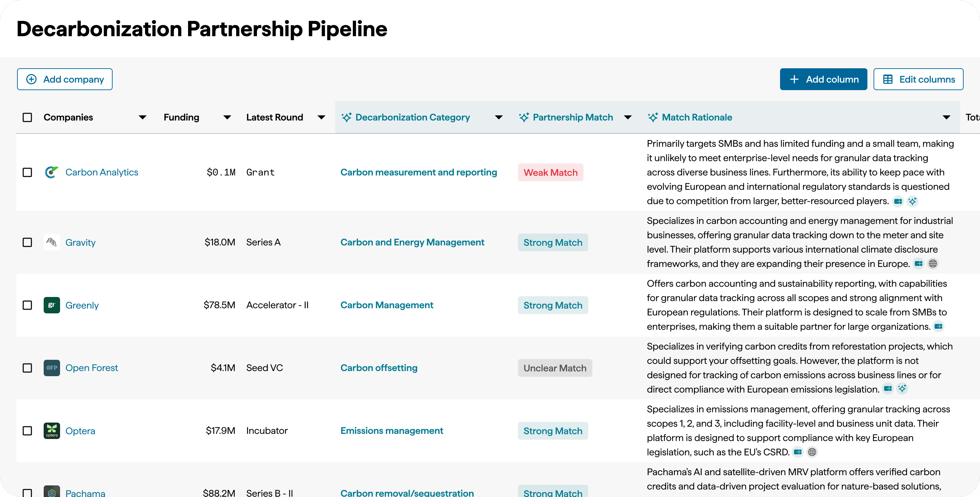Click the Weak Match tag for Carbon Analytics
The width and height of the screenshot is (980, 497).
coord(550,172)
